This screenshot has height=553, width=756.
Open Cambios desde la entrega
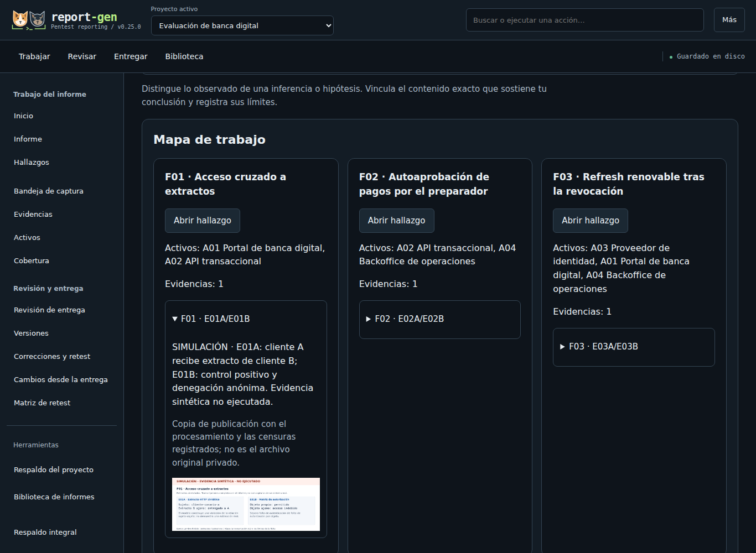pos(61,379)
